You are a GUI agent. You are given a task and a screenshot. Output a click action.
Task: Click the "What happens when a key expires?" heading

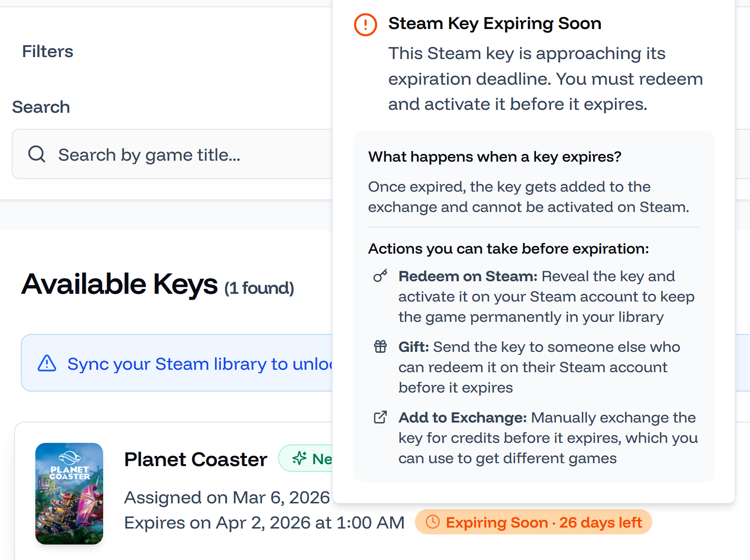pyautogui.click(x=494, y=157)
